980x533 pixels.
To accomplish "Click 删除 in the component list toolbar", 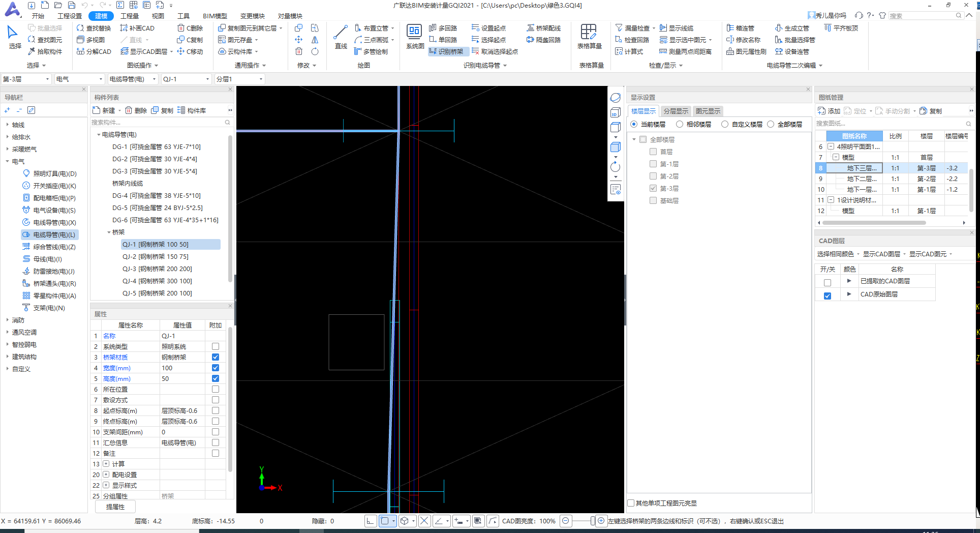I will point(136,110).
